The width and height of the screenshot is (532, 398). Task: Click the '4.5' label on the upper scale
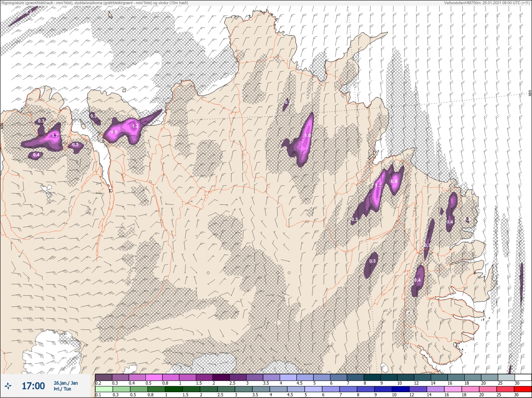300,383
